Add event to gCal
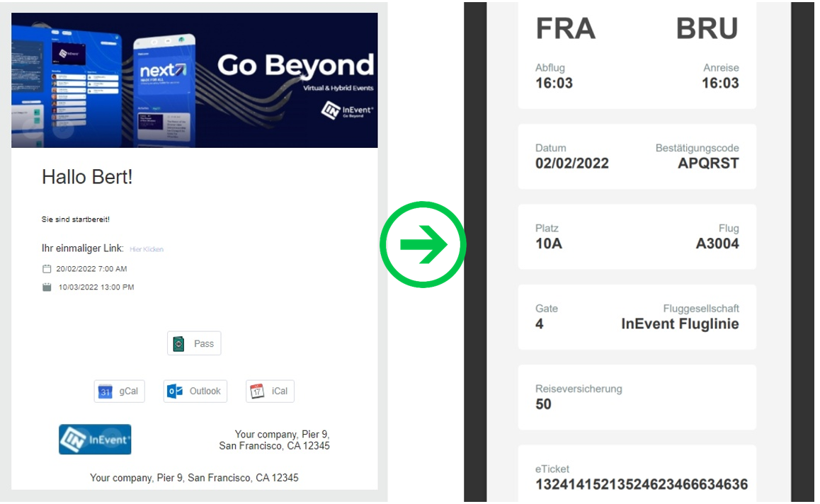 click(119, 391)
